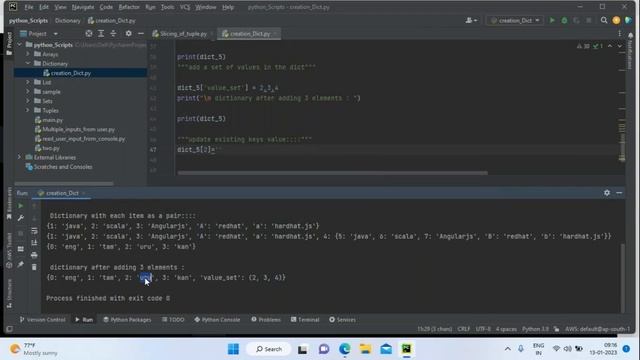Open Python Packages tool window
The image size is (640, 360).
127,320
